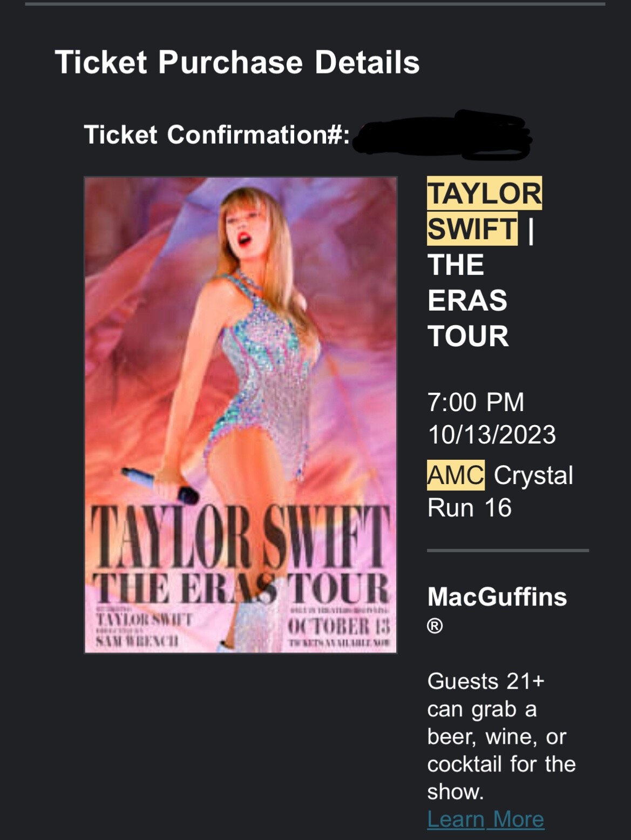
Task: Select the Guests 21+ beverage description text
Action: 499,735
